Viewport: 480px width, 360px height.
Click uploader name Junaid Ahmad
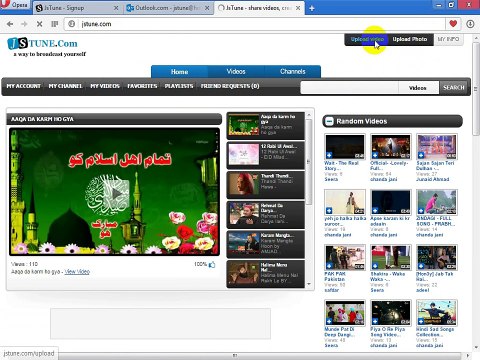point(433,179)
